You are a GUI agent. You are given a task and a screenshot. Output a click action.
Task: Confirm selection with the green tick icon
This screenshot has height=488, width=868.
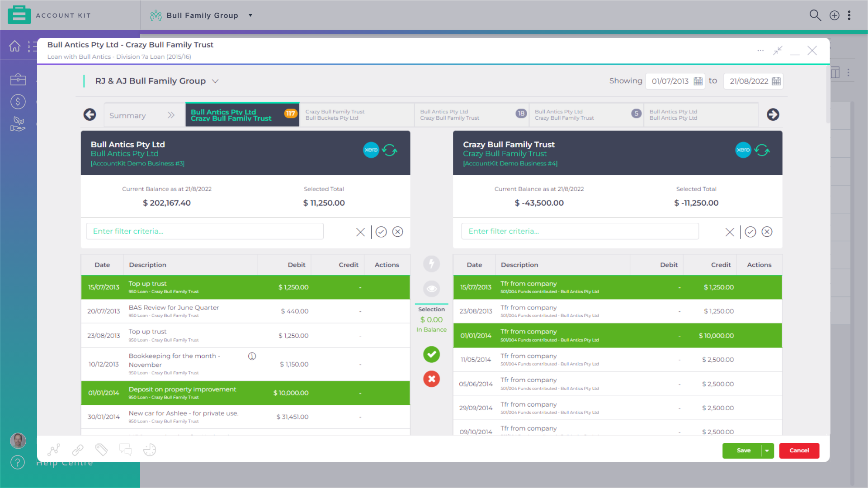[x=431, y=355]
